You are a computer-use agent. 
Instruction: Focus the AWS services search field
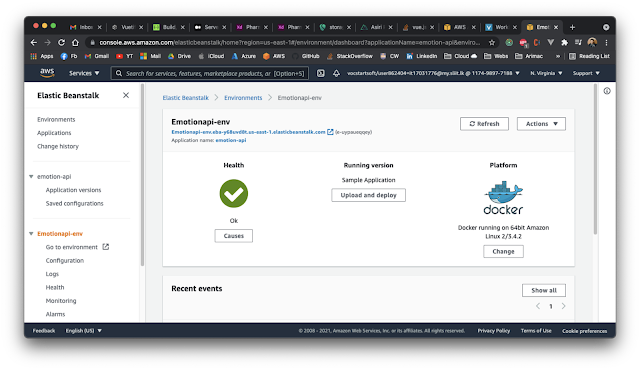click(209, 73)
